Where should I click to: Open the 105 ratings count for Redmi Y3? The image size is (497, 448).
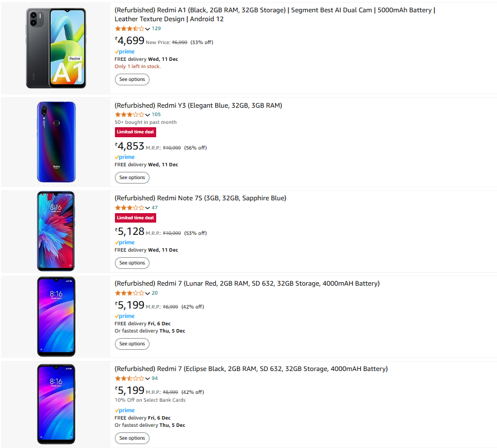click(x=156, y=114)
